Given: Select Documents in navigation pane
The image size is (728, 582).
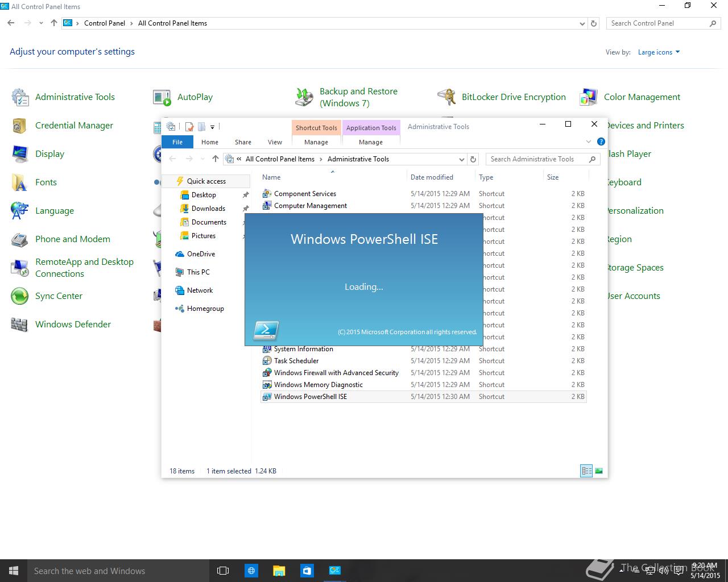Looking at the screenshot, I should click(209, 222).
